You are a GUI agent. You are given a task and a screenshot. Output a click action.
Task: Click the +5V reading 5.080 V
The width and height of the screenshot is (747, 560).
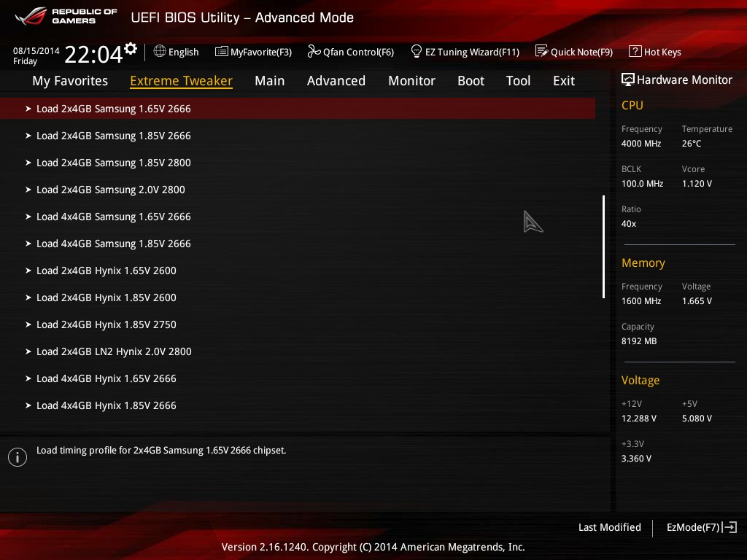(697, 418)
